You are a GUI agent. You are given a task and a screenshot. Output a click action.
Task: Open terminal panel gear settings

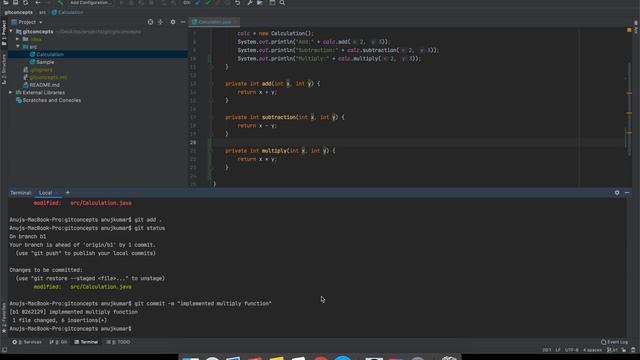tap(617, 193)
